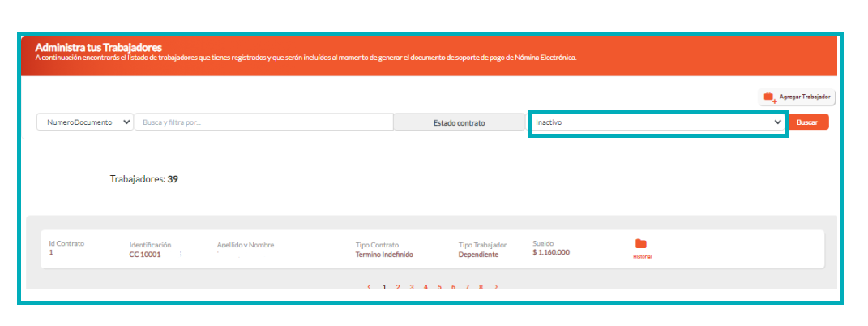
Task: Click the identification CC 10001 entry
Action: pyautogui.click(x=145, y=255)
